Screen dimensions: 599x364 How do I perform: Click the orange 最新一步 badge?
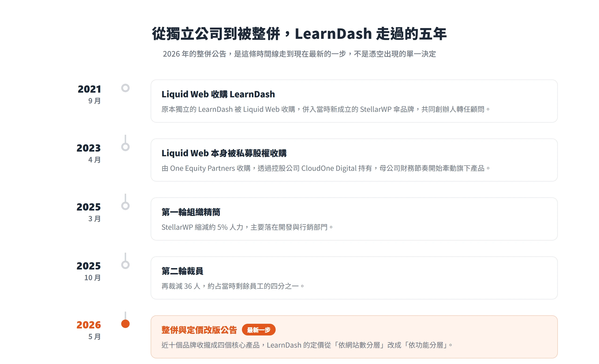(x=259, y=330)
